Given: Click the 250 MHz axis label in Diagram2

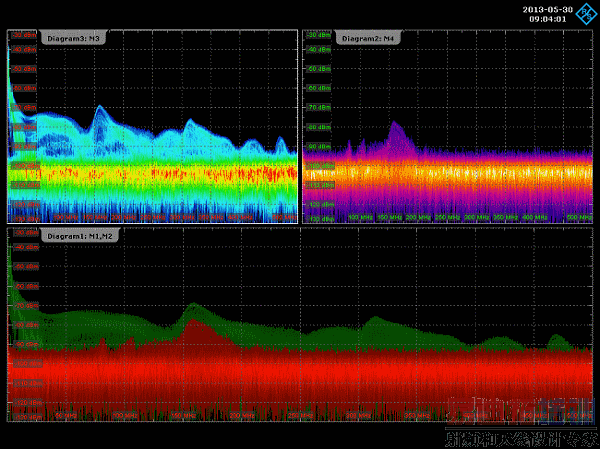Looking at the screenshot, I should pyautogui.click(x=447, y=216).
